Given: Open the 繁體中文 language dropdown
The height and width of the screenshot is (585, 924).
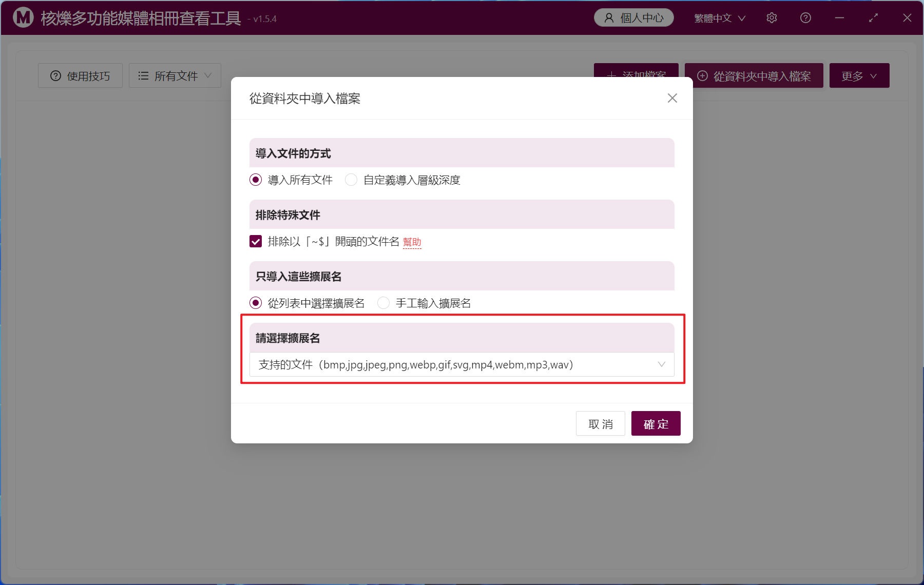Looking at the screenshot, I should pos(720,18).
